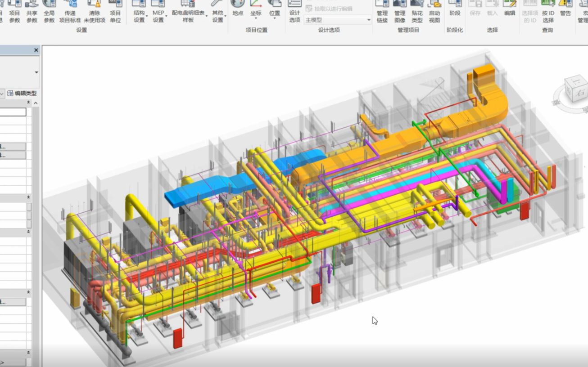This screenshot has width=588, height=367.
Task: Expand 结构设置 (Structural Settings) dropdown
Action: click(x=140, y=12)
